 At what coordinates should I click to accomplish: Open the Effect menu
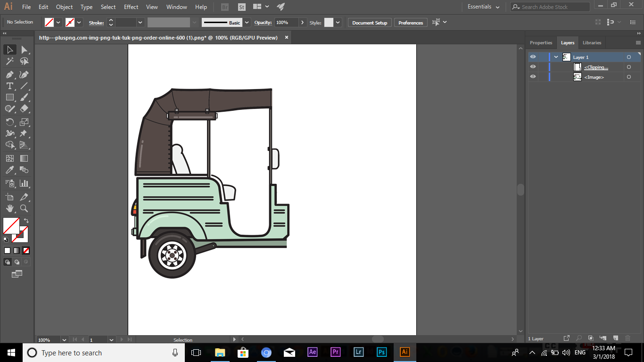point(131,7)
